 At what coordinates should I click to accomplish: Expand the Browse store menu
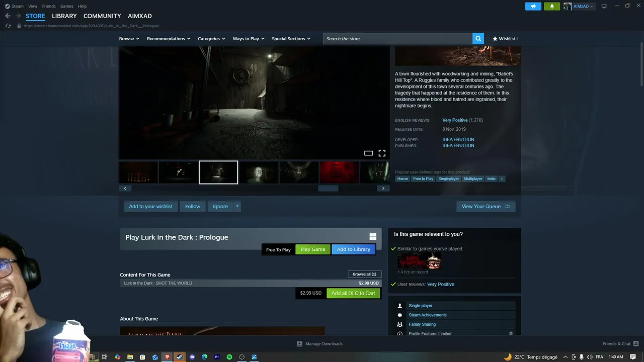click(x=129, y=39)
